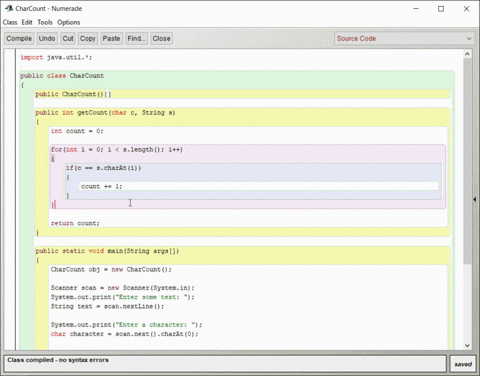The width and height of the screenshot is (480, 376).
Task: Click the main method signature line
Action: 107,251
